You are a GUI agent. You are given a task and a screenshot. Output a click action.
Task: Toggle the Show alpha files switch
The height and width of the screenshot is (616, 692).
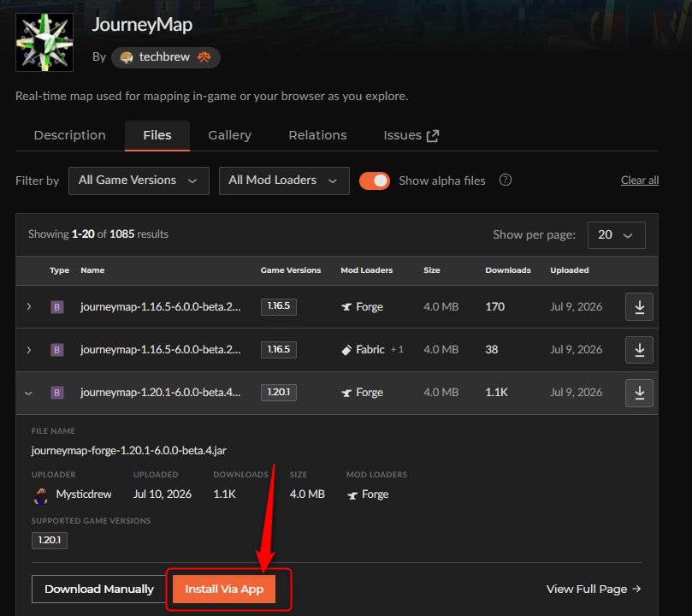tap(375, 181)
